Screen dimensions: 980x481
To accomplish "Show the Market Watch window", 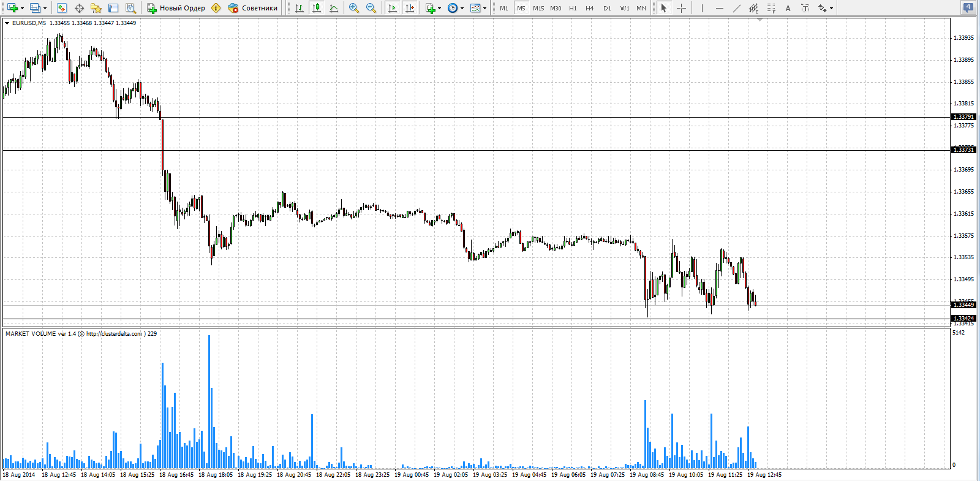I will [61, 8].
